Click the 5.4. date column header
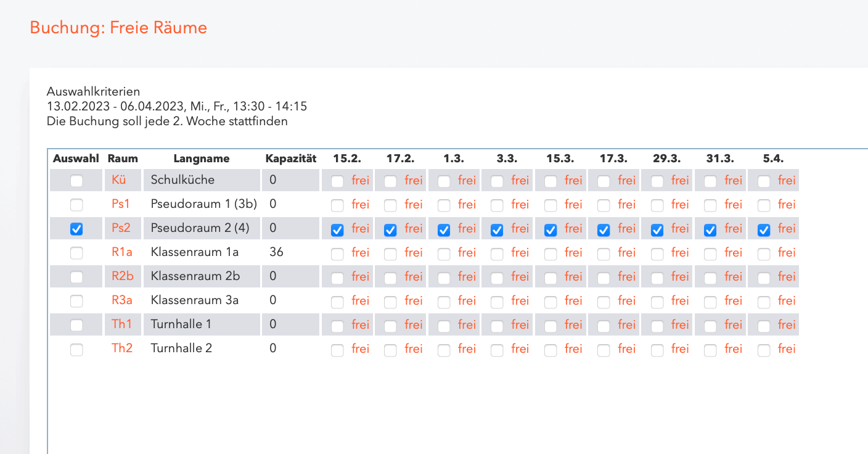The width and height of the screenshot is (868, 454). [773, 159]
